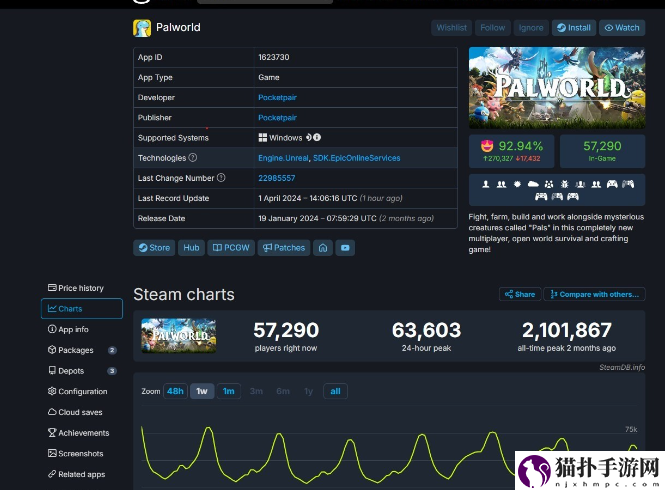Screen dimensions: 665x490
Task: Open Pocketpair developer link
Action: click(277, 98)
